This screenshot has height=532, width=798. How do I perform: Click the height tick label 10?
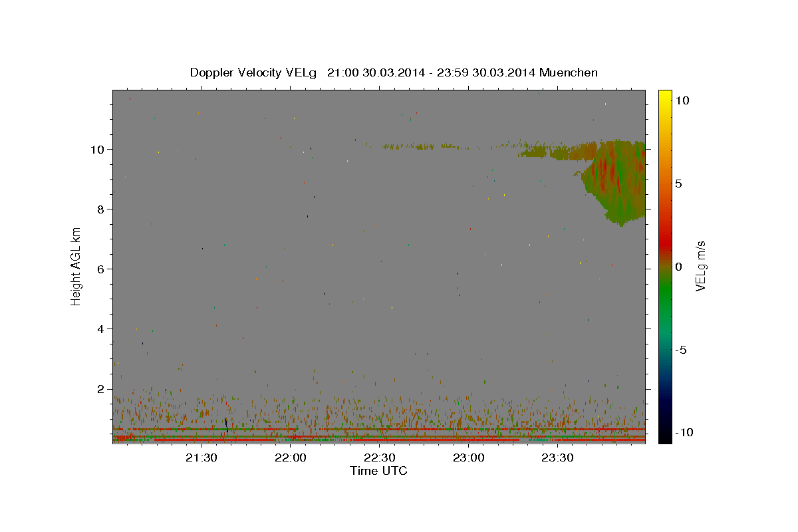tap(98, 149)
